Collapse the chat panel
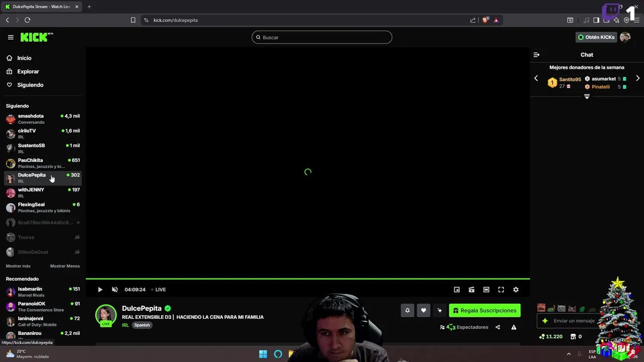The image size is (644, 362). point(536,55)
